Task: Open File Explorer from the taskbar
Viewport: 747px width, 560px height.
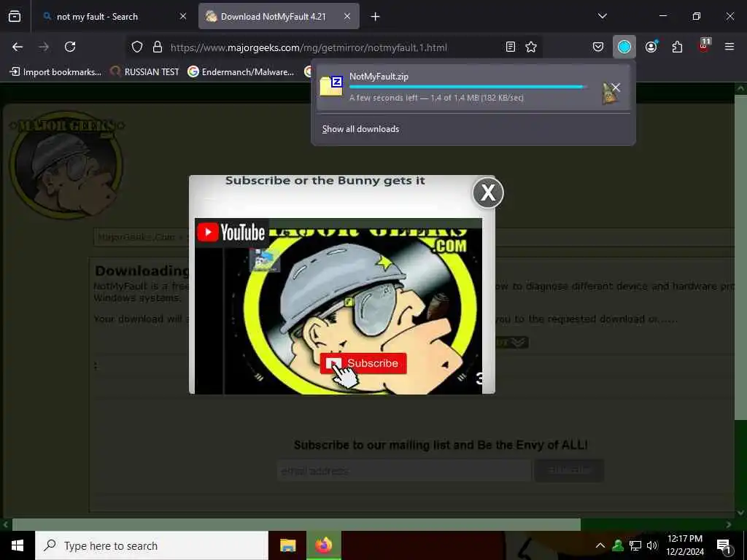Action: (x=287, y=545)
